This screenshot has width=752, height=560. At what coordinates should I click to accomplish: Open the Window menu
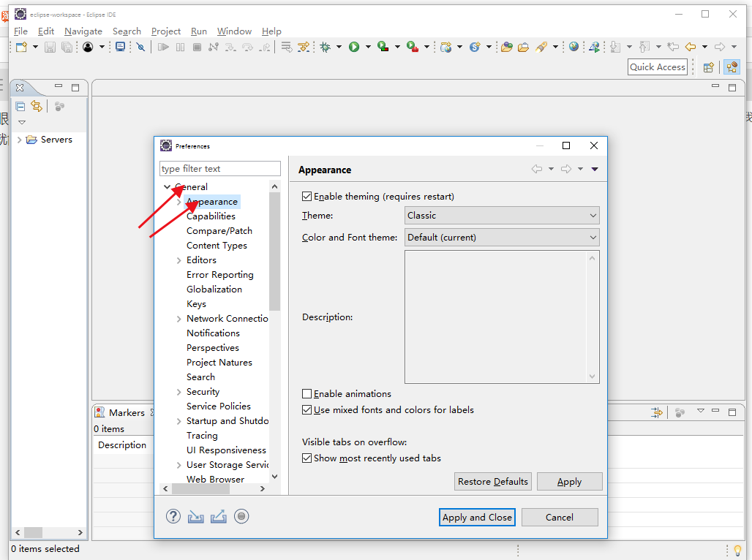(x=234, y=31)
